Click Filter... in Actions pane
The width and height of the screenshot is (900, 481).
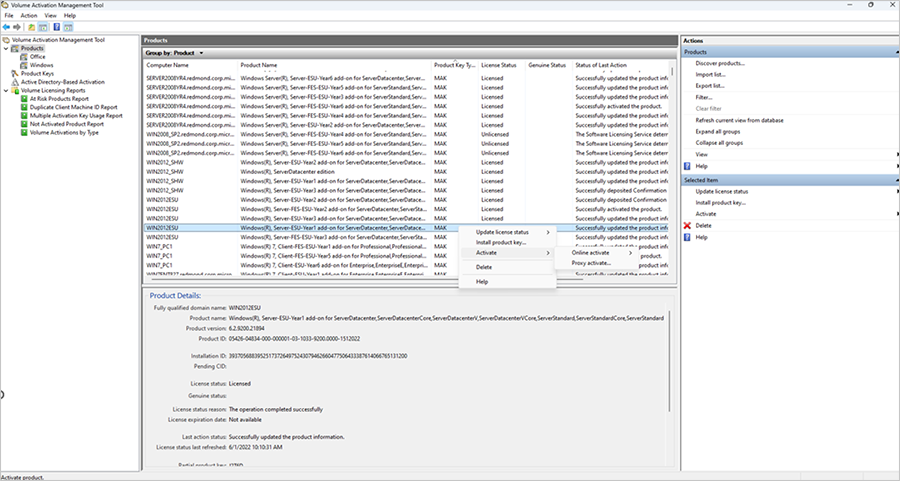coord(704,98)
